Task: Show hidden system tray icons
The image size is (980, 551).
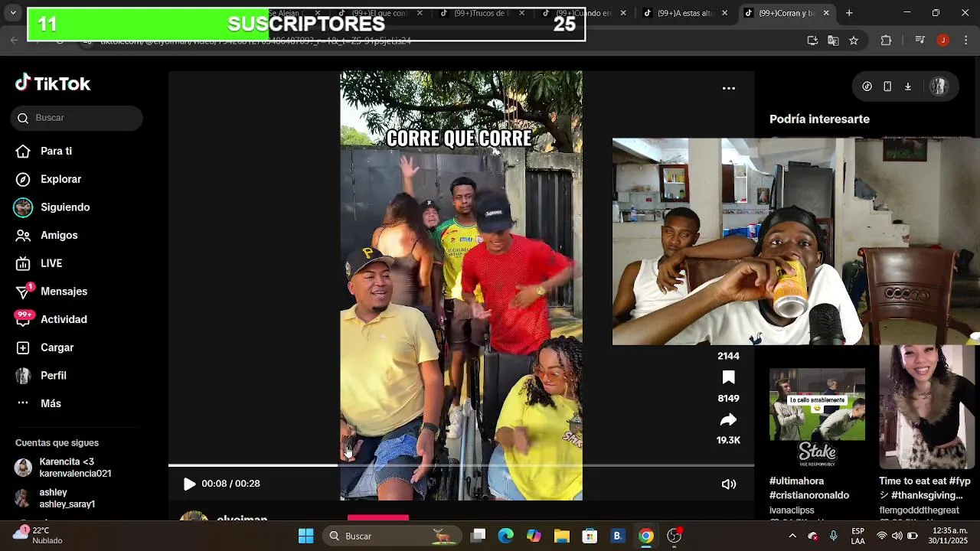Action: click(792, 536)
